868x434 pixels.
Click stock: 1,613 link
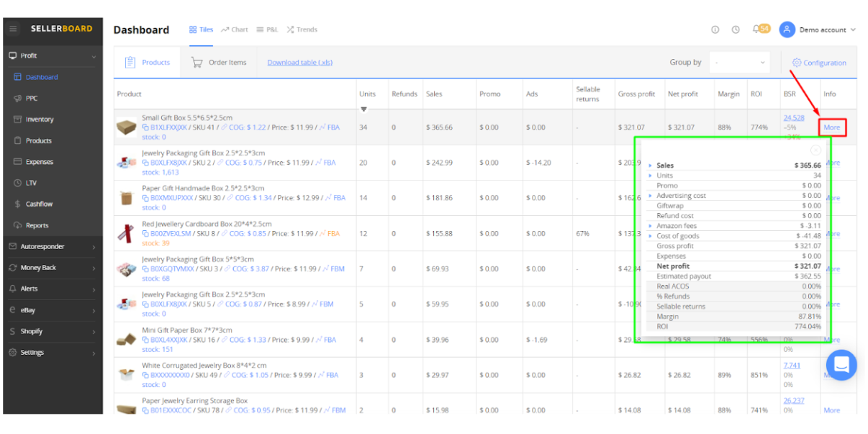(161, 173)
